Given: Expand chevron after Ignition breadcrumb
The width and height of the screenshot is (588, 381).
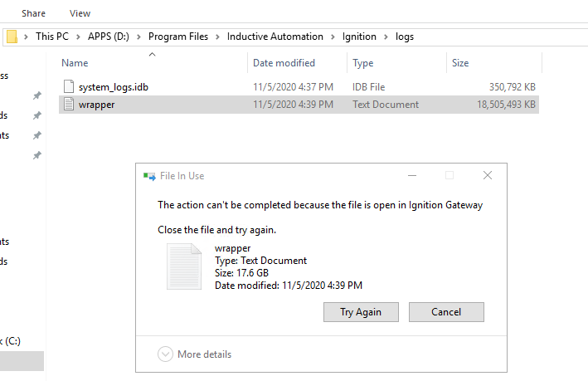Looking at the screenshot, I should click(386, 37).
